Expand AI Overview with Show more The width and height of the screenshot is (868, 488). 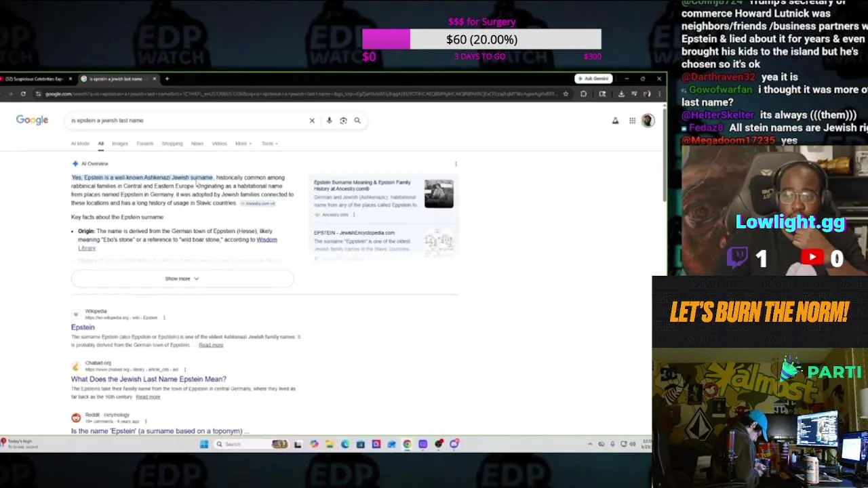(x=182, y=279)
